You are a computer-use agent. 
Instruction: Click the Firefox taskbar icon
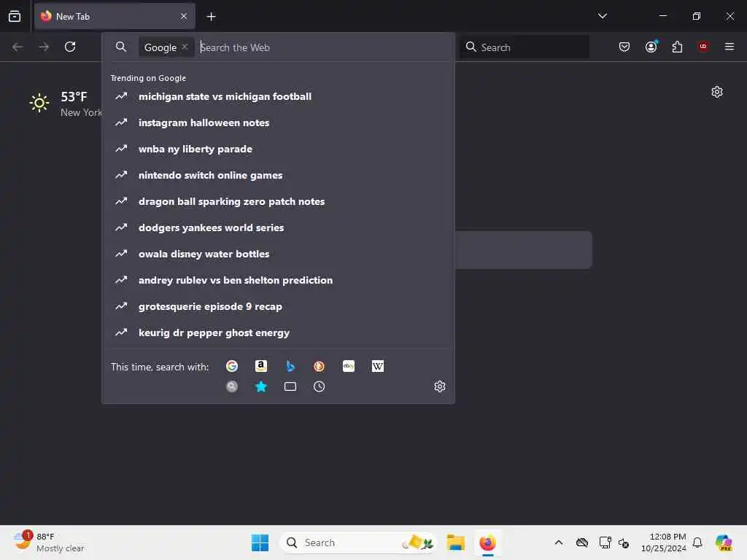(487, 542)
